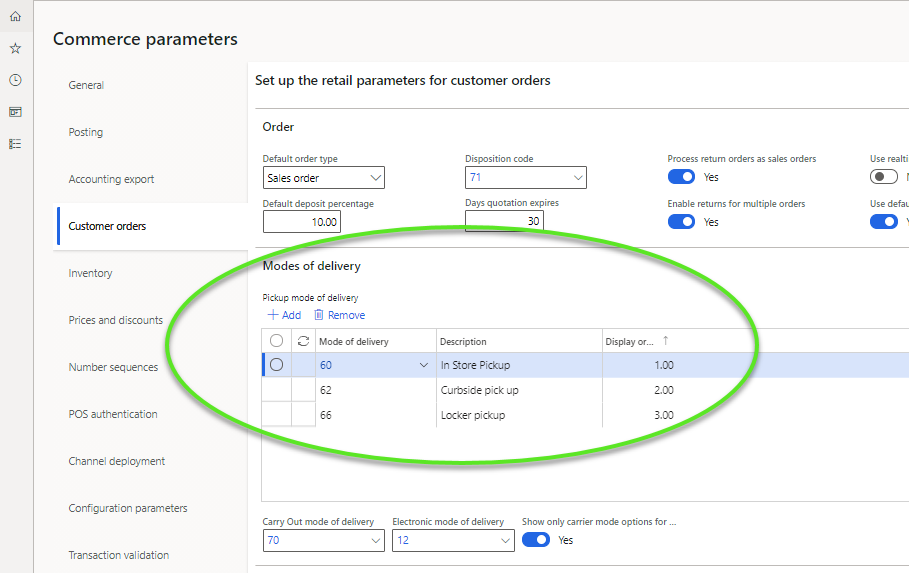Click the Display order sort arrow
The height and width of the screenshot is (573, 909).
(x=666, y=341)
